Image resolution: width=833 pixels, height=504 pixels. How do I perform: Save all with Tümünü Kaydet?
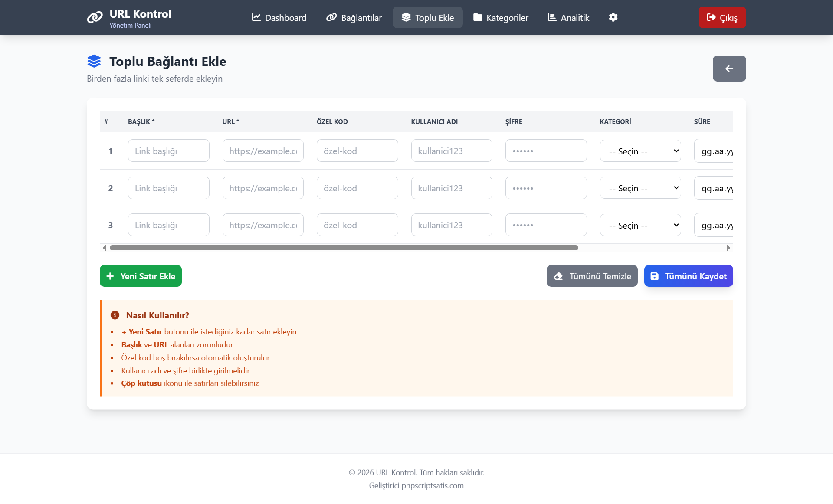[689, 276]
